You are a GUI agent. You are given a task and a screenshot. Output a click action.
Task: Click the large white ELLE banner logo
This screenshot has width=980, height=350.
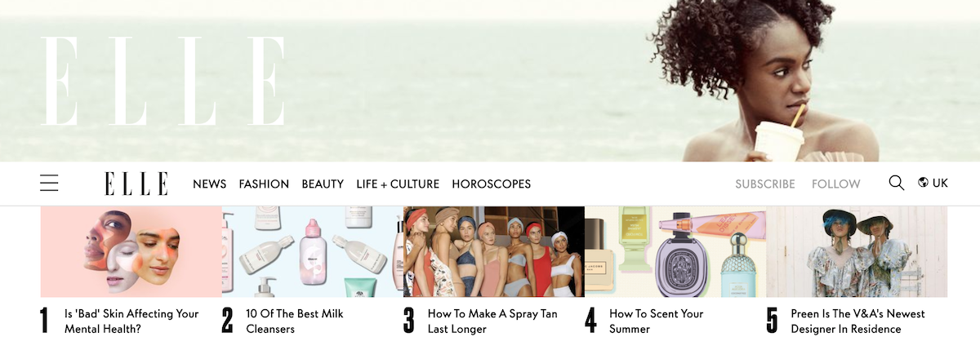pos(163,81)
